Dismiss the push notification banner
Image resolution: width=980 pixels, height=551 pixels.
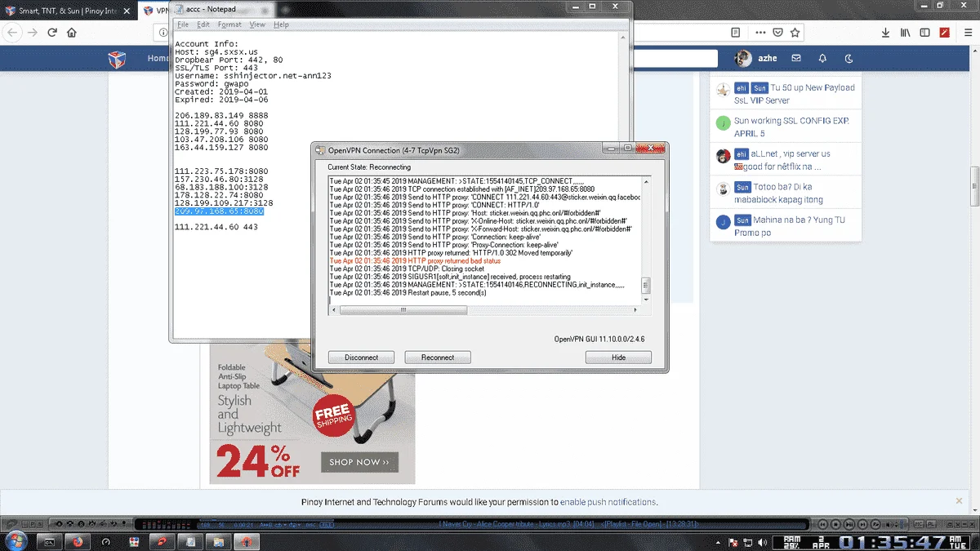[960, 500]
